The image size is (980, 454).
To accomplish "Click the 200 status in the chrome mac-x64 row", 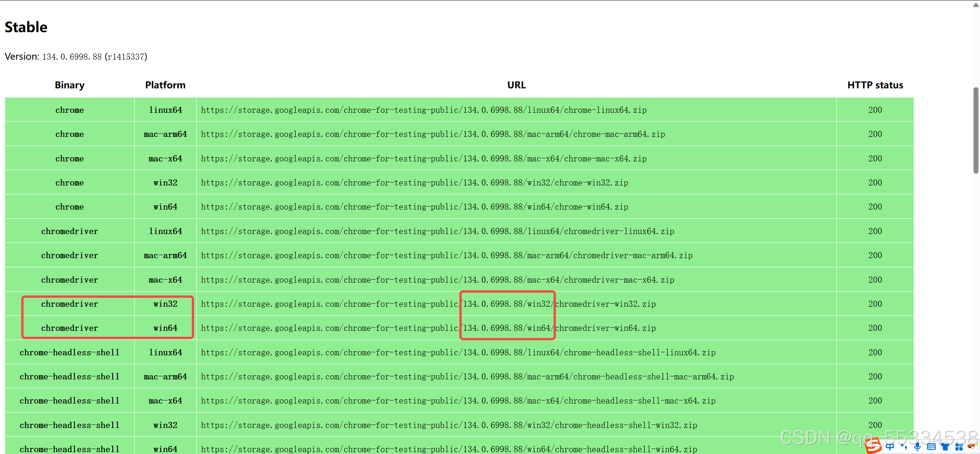I will pyautogui.click(x=875, y=159).
